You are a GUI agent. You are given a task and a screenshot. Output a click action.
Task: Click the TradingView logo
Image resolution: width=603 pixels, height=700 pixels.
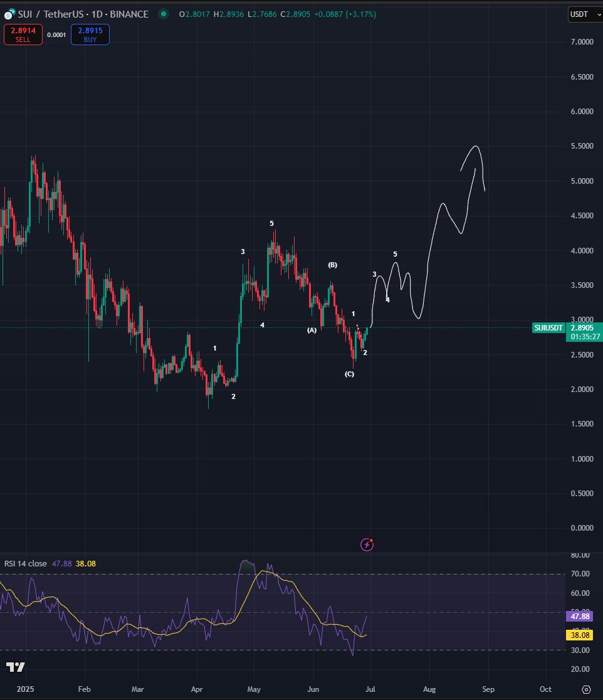pos(16,667)
